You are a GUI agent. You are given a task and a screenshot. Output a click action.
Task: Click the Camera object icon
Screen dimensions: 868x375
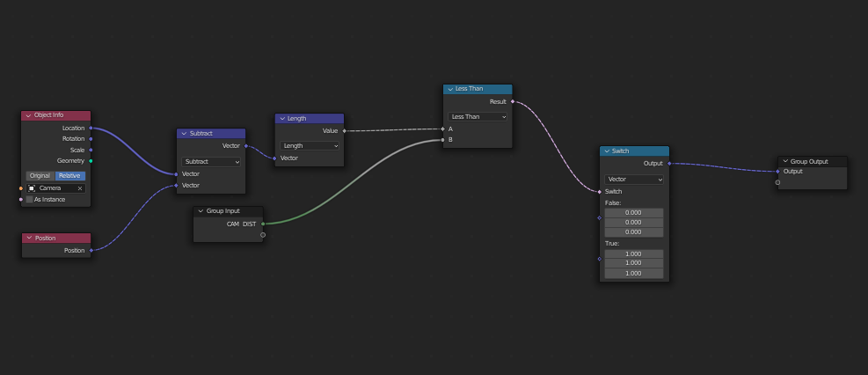tap(33, 188)
